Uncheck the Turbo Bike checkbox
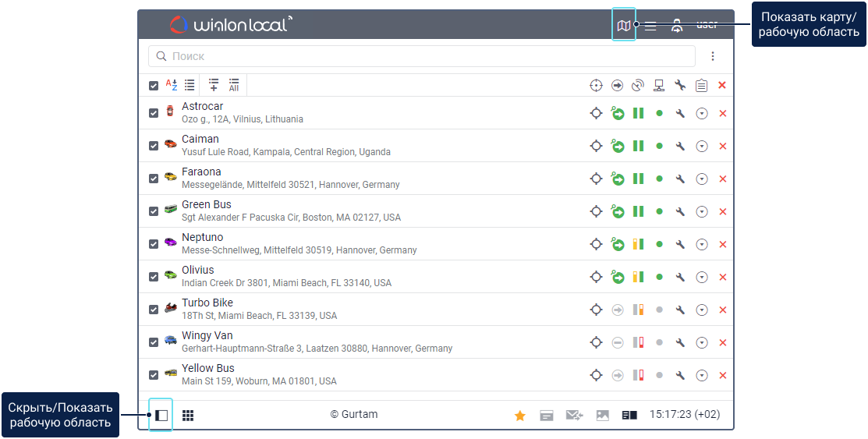The width and height of the screenshot is (868, 439). 154,309
